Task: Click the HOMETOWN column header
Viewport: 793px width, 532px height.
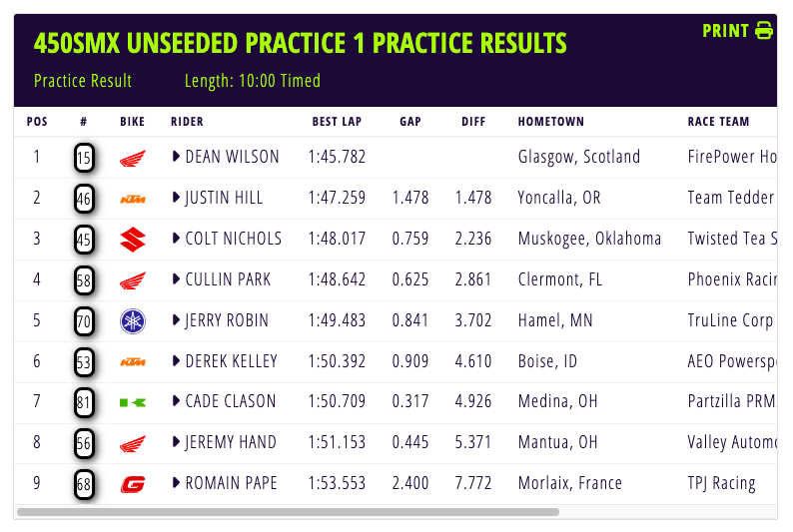Action: coord(550,122)
